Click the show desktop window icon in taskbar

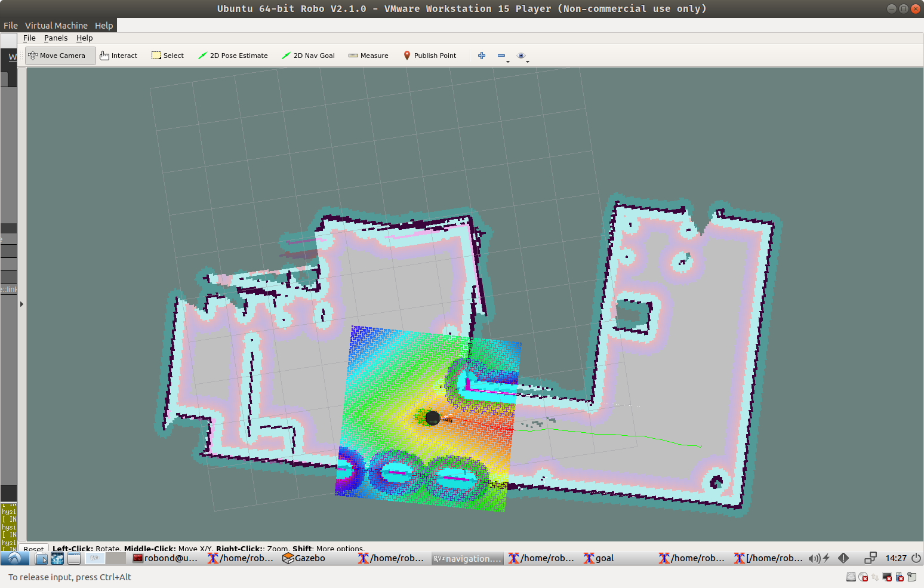click(73, 558)
